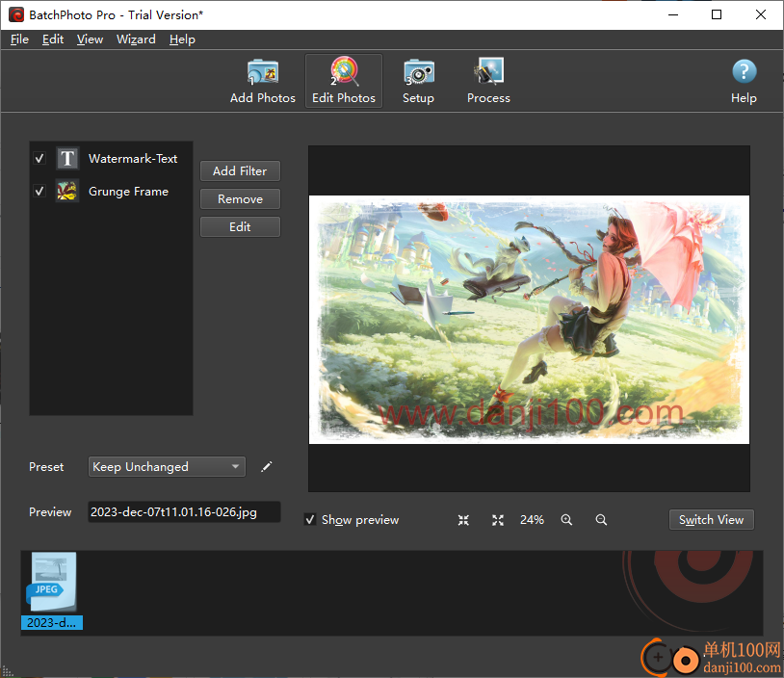The image size is (784, 678).
Task: Zoom out of the preview
Action: click(601, 520)
